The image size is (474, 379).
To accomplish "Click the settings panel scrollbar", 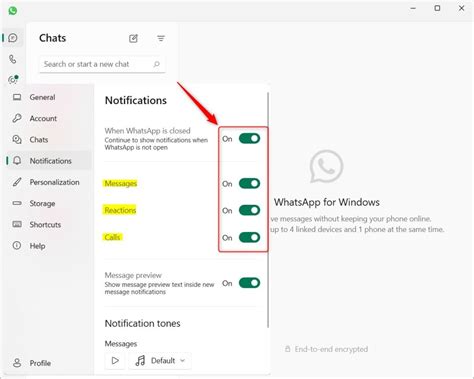I will pyautogui.click(x=268, y=210).
